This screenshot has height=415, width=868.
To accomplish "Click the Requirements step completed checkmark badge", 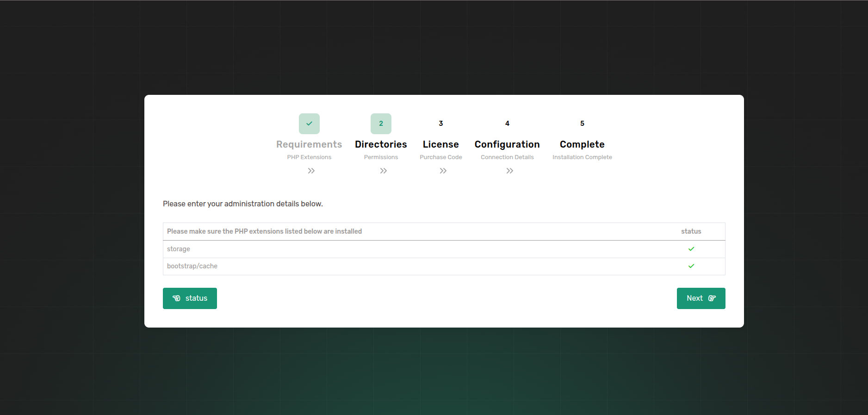I will click(x=309, y=124).
